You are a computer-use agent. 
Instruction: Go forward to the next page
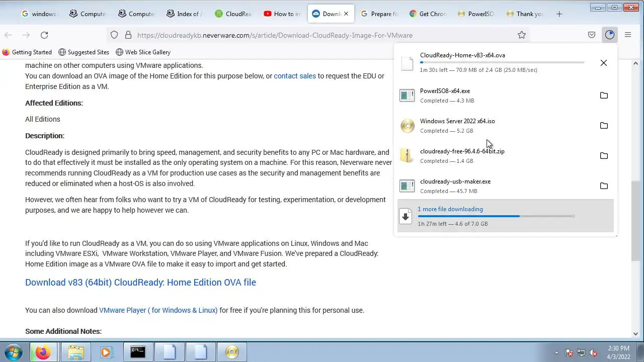click(x=26, y=35)
